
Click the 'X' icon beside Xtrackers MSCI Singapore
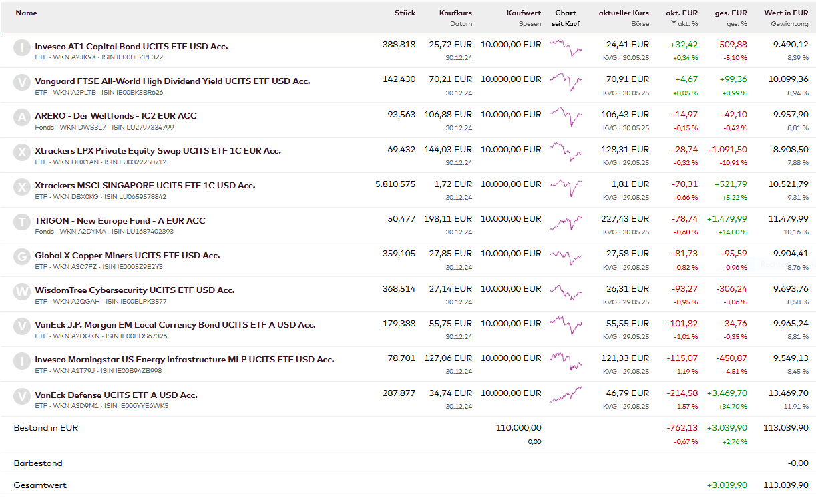point(22,187)
